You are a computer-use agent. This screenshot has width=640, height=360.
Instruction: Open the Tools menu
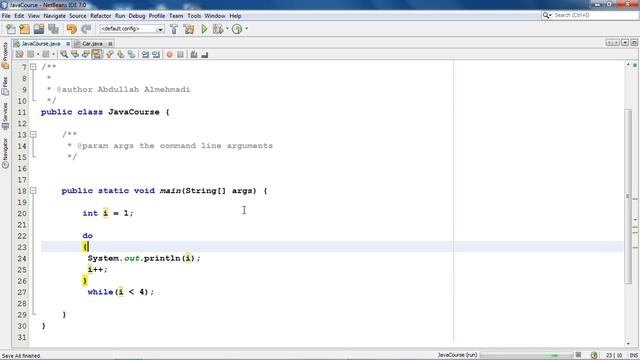coord(194,16)
